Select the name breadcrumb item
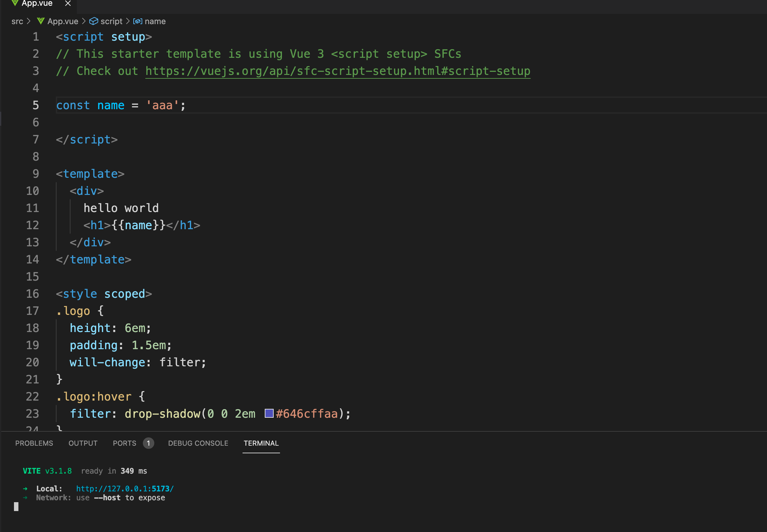Image resolution: width=767 pixels, height=532 pixels. (x=155, y=21)
